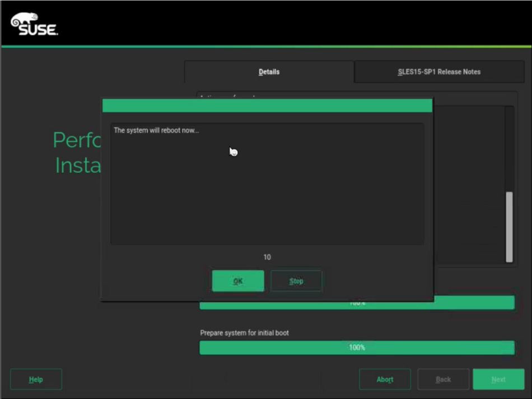The image size is (532, 399).
Task: Select the 'The system will reboot now...' text
Action: pyautogui.click(x=156, y=130)
